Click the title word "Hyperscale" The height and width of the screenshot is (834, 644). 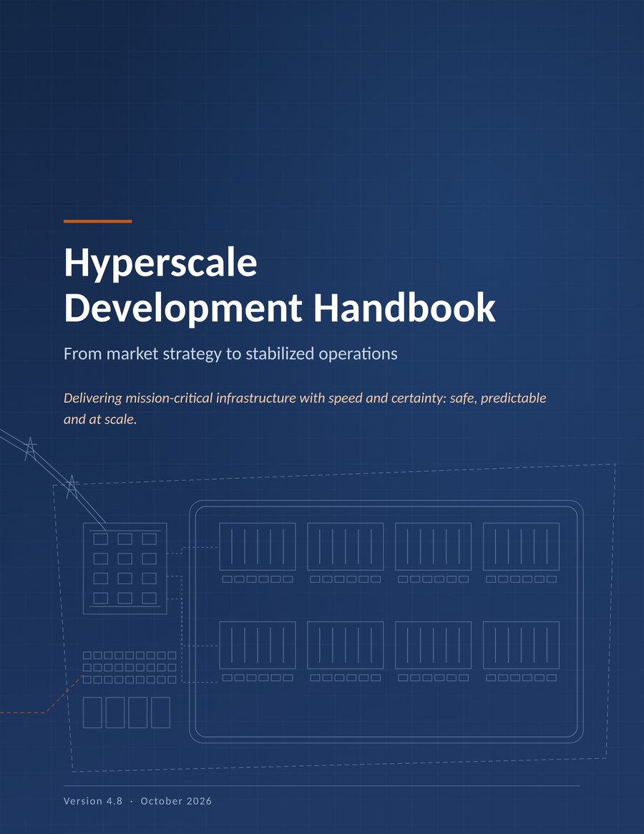160,264
